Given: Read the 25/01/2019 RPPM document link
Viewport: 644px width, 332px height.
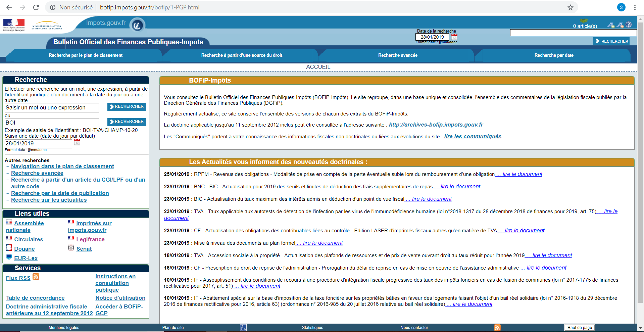Looking at the screenshot, I should coord(519,174).
